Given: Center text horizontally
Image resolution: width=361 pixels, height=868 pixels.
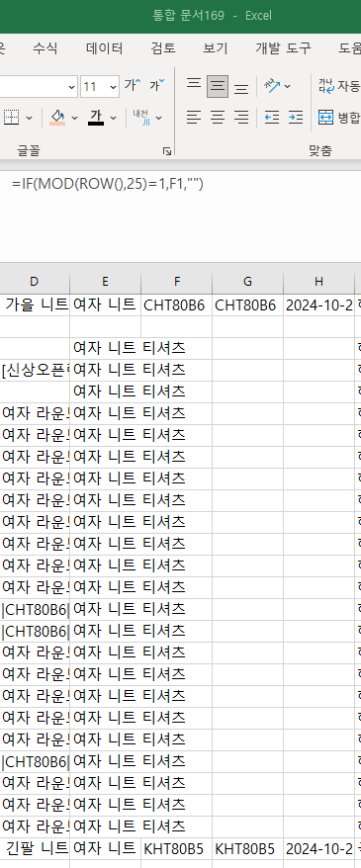Looking at the screenshot, I should pos(218,118).
